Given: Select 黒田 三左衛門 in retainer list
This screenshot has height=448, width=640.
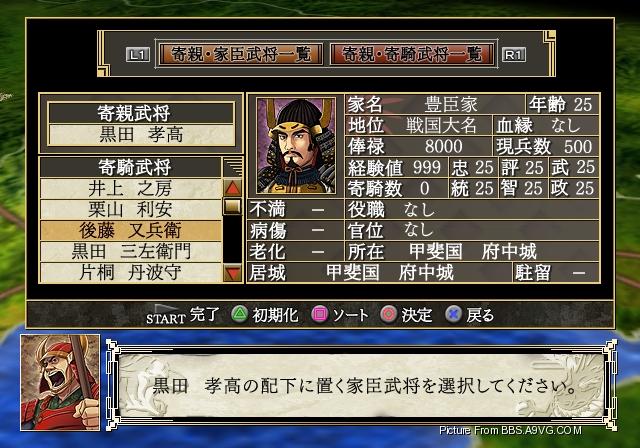Looking at the screenshot, I should pos(131,252).
